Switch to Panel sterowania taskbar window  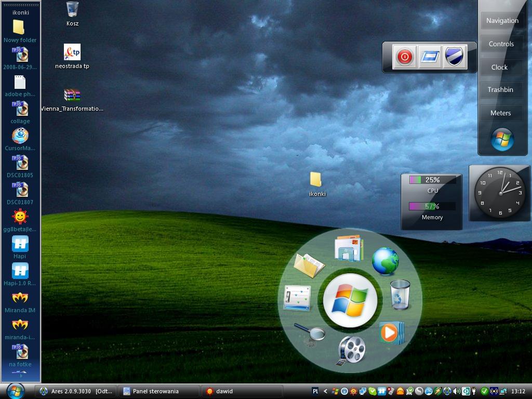coord(159,391)
